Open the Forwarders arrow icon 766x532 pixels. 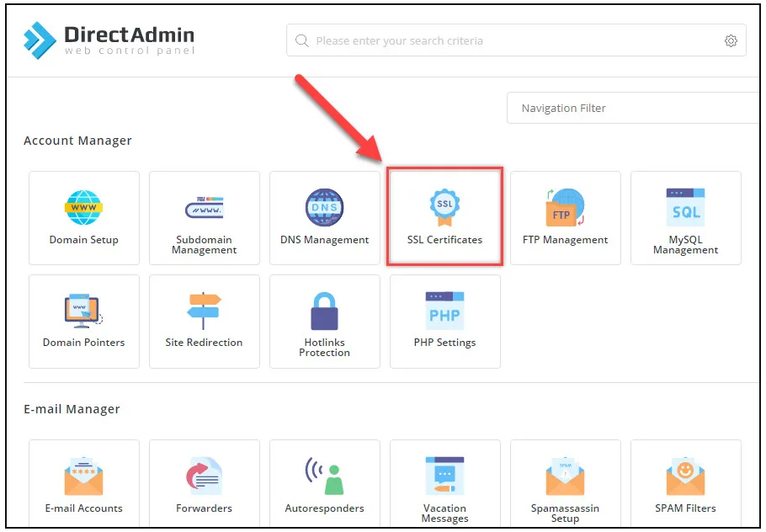point(205,476)
